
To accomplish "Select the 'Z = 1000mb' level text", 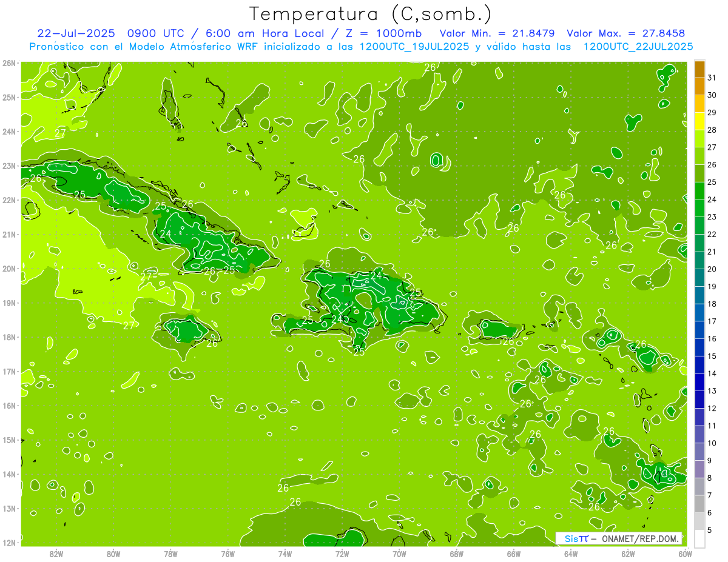I will click(383, 33).
